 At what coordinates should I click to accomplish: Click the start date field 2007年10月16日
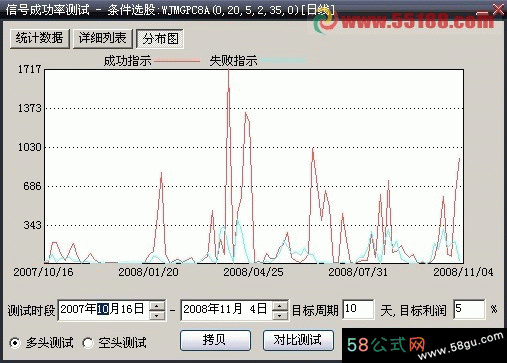point(103,310)
